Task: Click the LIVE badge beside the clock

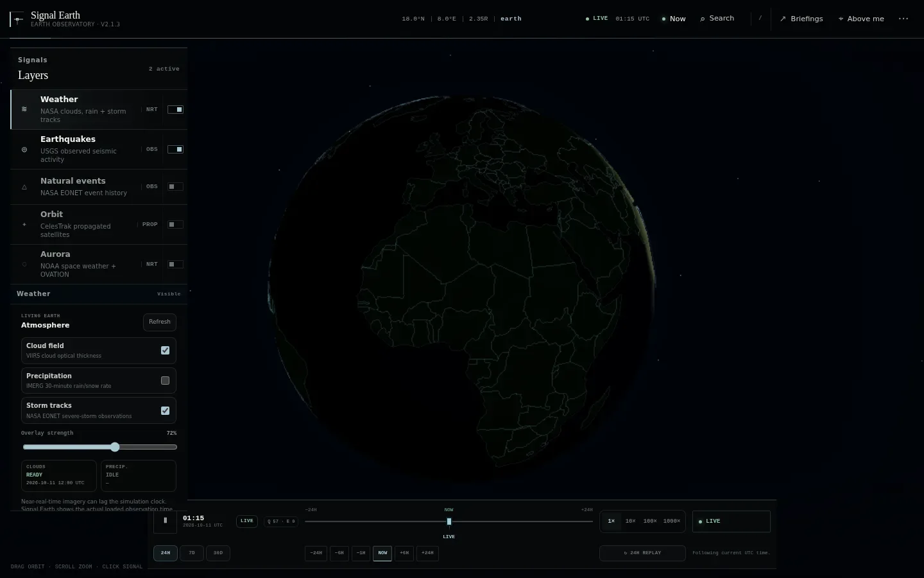Action: 247,521
